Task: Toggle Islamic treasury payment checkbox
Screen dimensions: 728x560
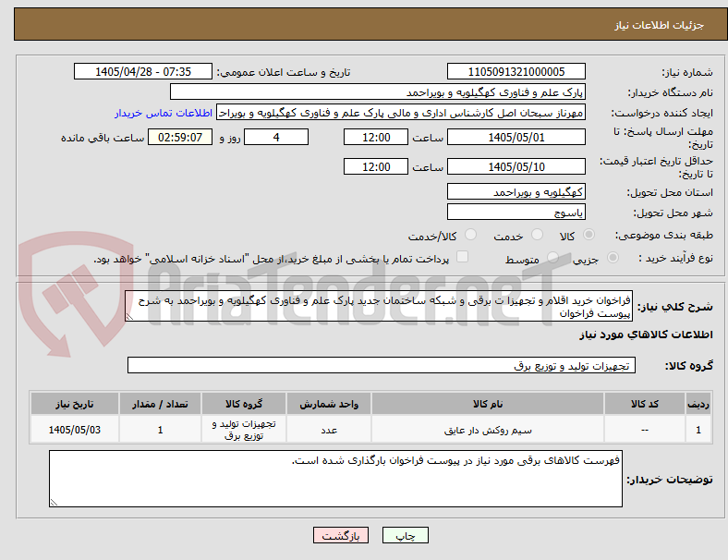Action: click(x=463, y=257)
